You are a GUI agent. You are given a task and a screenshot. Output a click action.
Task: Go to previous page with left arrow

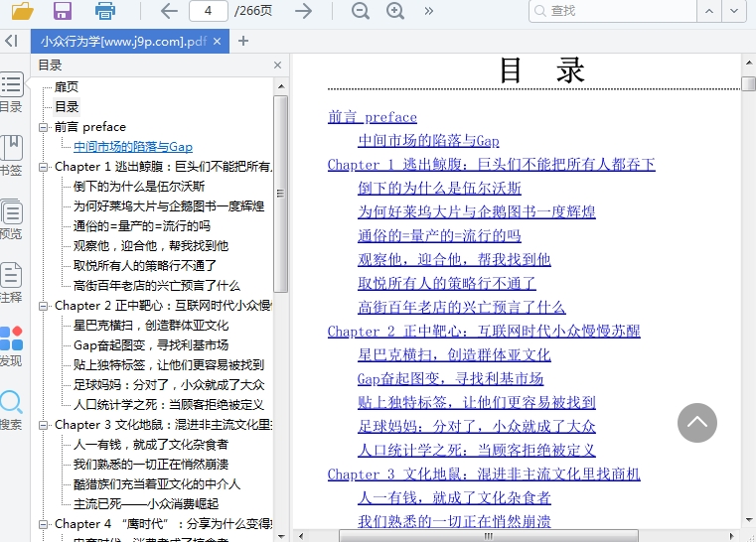point(169,11)
